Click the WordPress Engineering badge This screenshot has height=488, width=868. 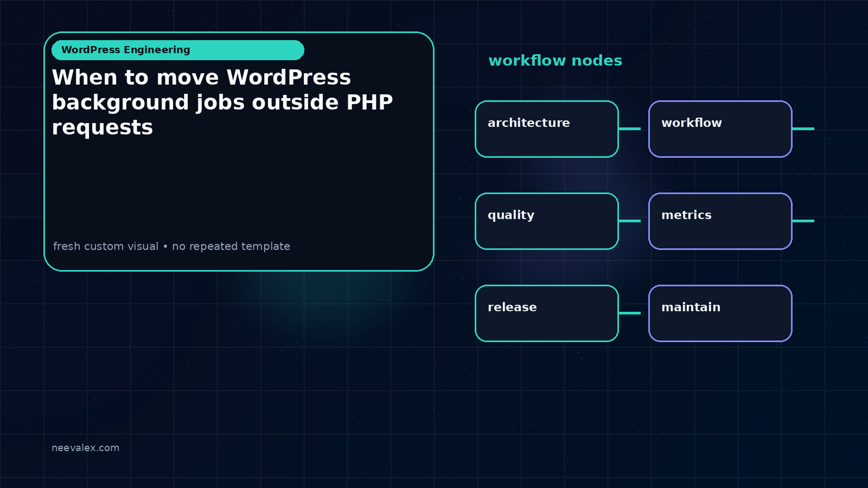point(178,50)
